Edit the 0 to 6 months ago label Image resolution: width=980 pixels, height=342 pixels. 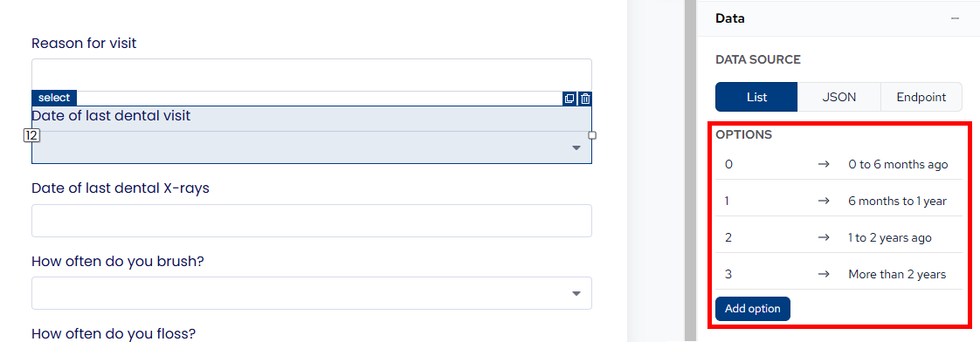pos(898,165)
